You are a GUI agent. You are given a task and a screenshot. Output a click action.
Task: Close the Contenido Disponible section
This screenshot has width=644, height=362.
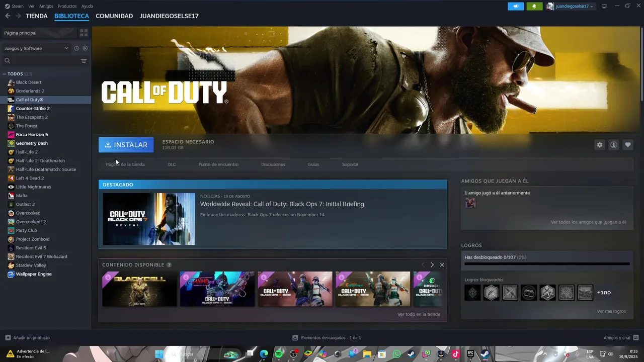[442, 264]
